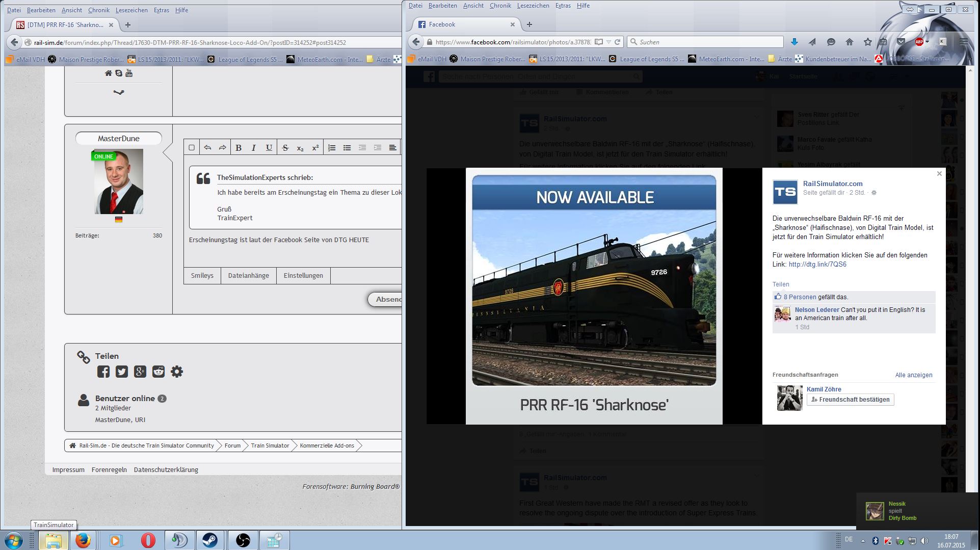
Task: Click Teilen link in the photo sidebar
Action: (x=781, y=284)
